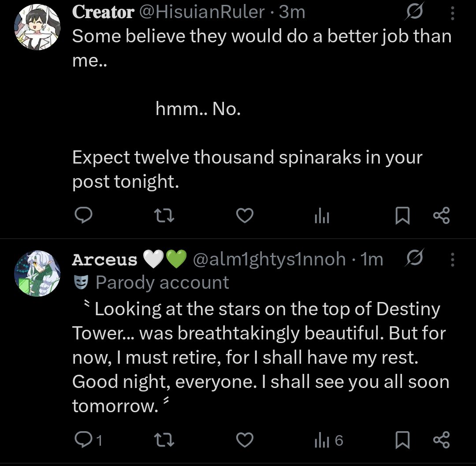View analytics on Arceus's post

point(328,440)
